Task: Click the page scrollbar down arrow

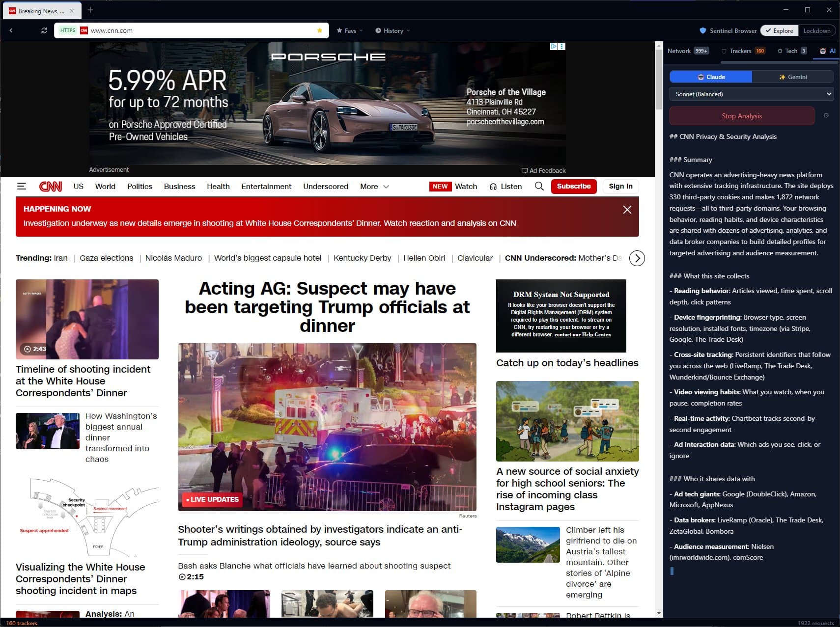Action: pyautogui.click(x=659, y=613)
